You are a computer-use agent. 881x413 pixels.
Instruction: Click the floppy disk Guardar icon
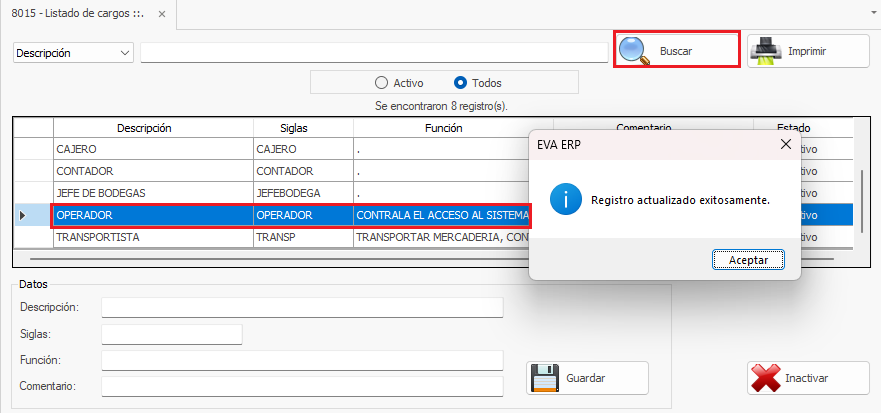(544, 378)
